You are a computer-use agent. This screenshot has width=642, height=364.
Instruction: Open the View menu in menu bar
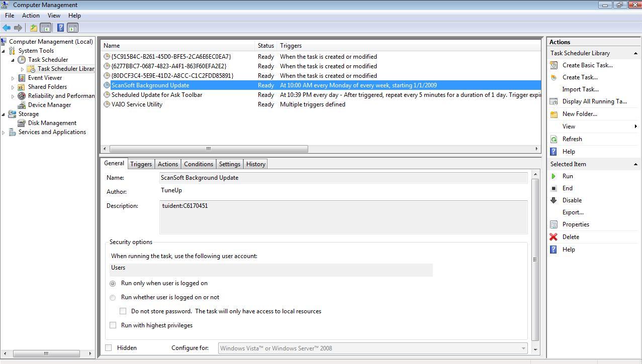click(x=54, y=16)
